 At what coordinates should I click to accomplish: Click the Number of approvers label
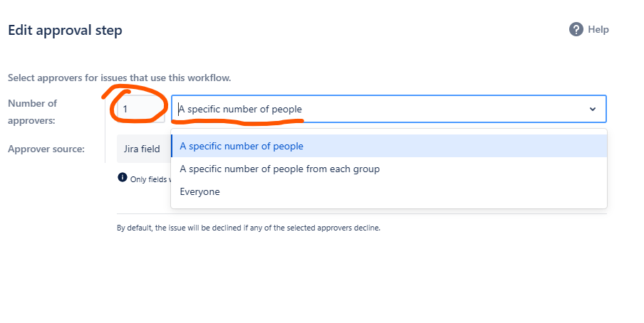point(32,112)
